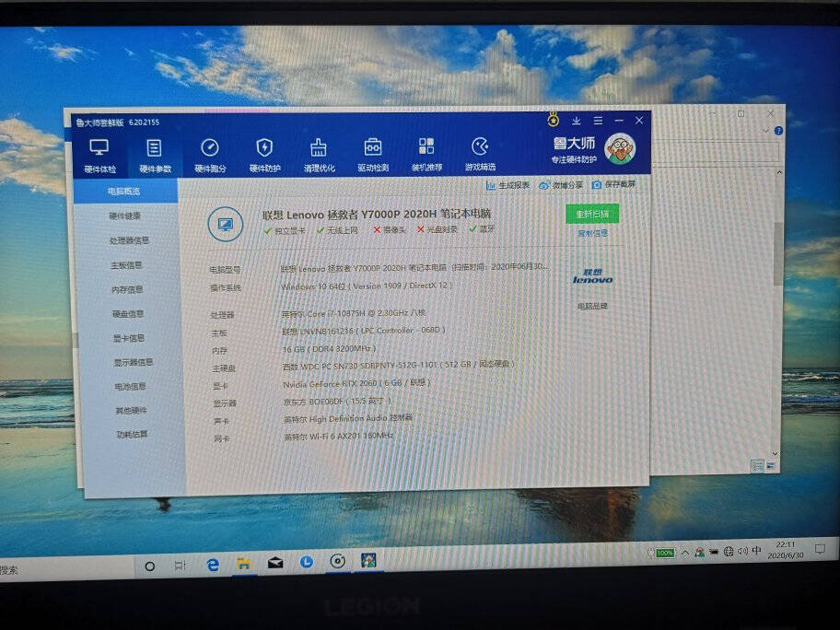Screen dimensions: 840x630
Task: Click the Lenovo brand logo
Action: [592, 276]
